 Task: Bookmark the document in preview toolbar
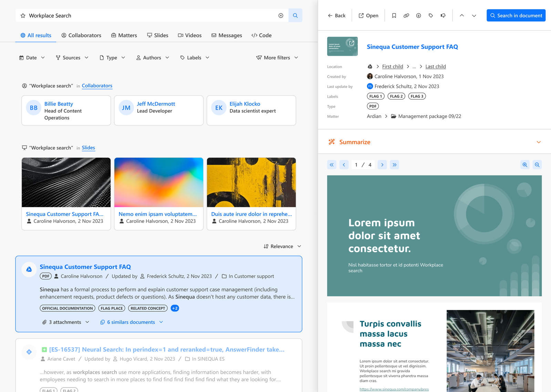click(x=394, y=16)
